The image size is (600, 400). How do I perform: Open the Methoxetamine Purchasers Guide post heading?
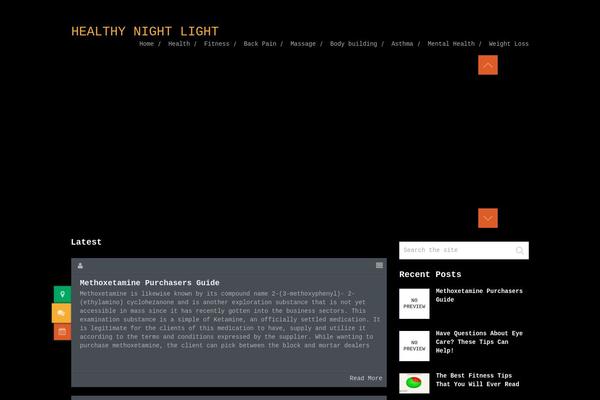pyautogui.click(x=150, y=282)
